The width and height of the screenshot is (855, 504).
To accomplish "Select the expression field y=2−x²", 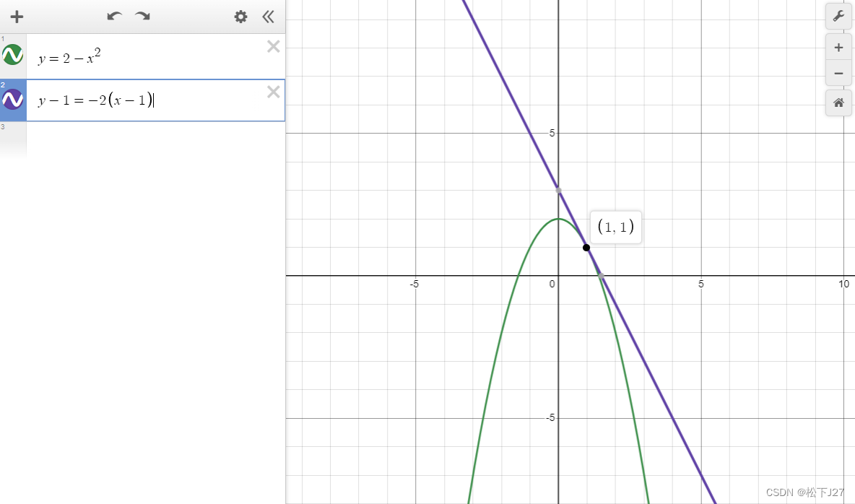I will pyautogui.click(x=155, y=56).
